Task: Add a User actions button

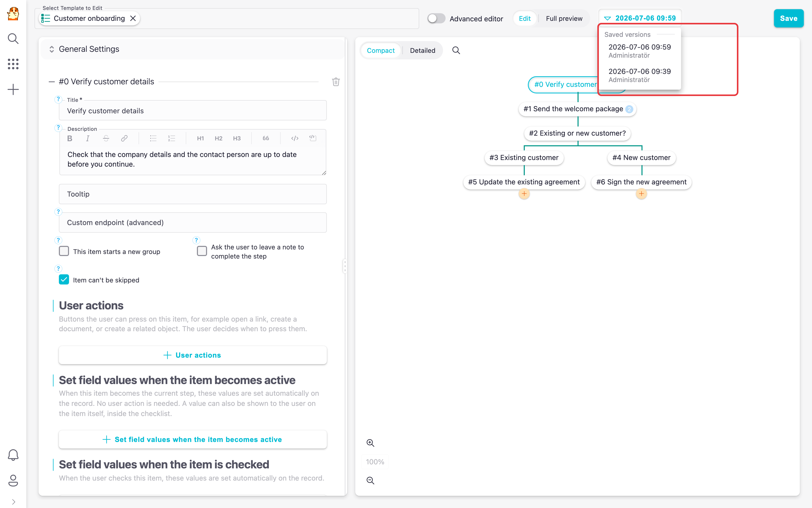Action: pyautogui.click(x=193, y=355)
